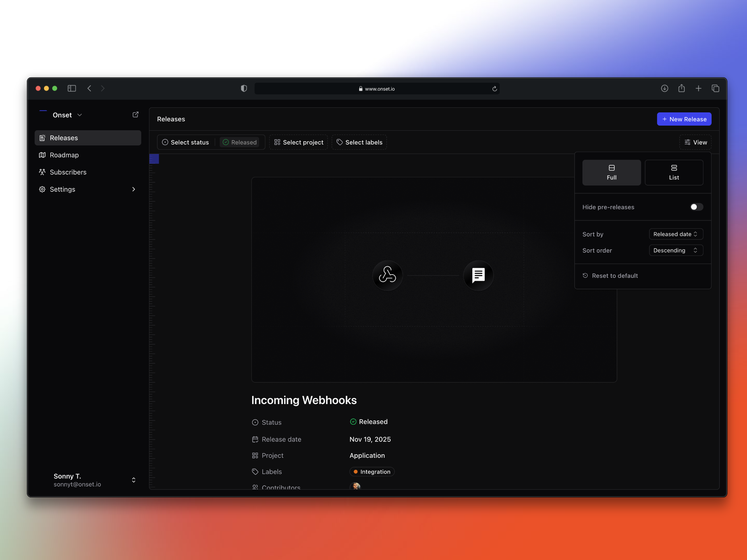Change sort order via Descending dropdown
The width and height of the screenshot is (747, 560).
click(x=675, y=250)
